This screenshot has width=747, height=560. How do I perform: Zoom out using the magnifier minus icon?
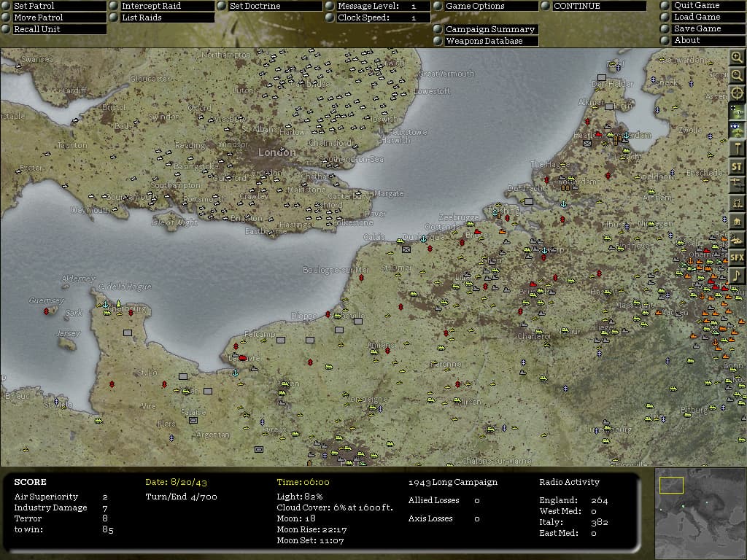tap(737, 76)
